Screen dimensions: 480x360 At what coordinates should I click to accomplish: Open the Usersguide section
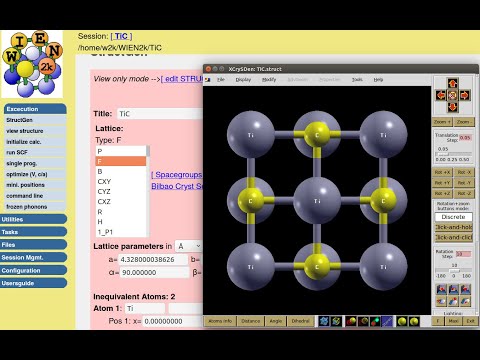click(33, 283)
